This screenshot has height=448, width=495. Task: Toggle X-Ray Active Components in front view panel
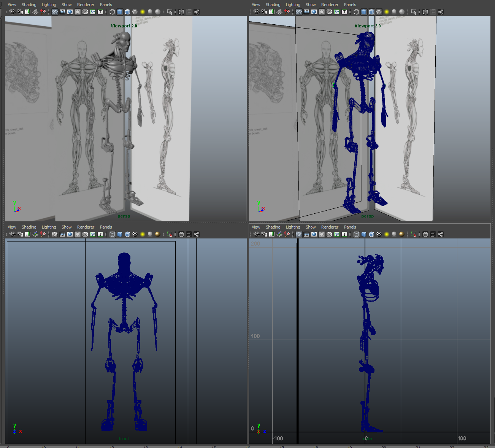pyautogui.click(x=189, y=234)
